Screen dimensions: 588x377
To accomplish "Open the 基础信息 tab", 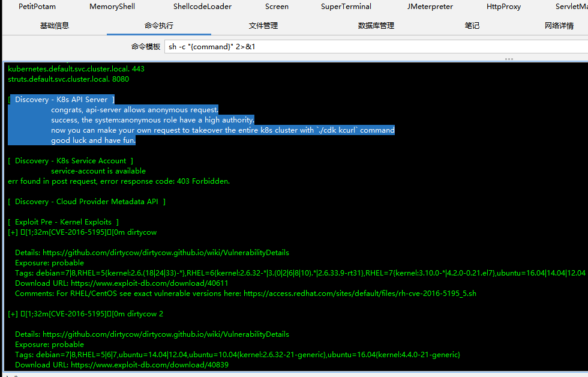I will pyautogui.click(x=55, y=26).
